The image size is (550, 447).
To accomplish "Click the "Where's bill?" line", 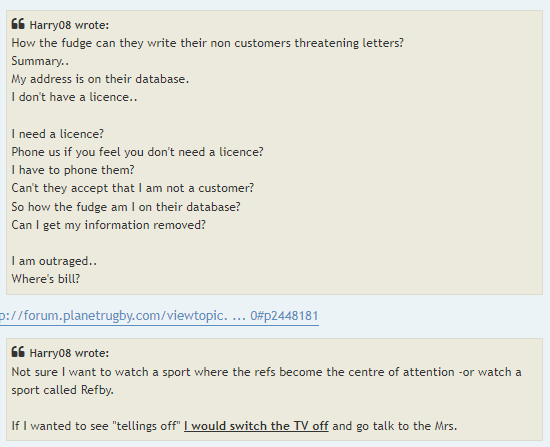I will coord(46,279).
